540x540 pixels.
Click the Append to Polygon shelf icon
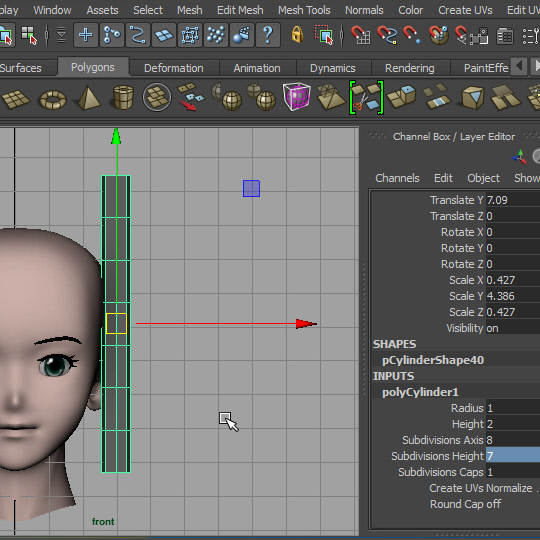coord(506,97)
